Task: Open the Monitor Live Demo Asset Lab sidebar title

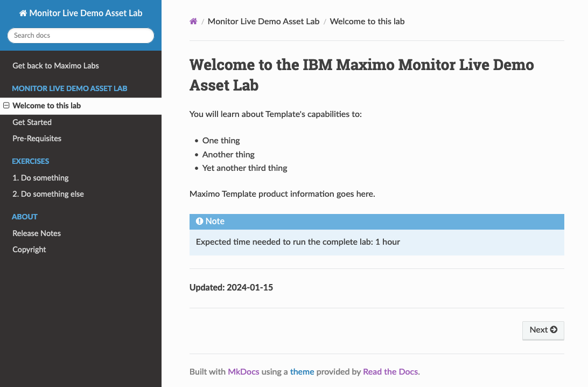Action: (81, 13)
